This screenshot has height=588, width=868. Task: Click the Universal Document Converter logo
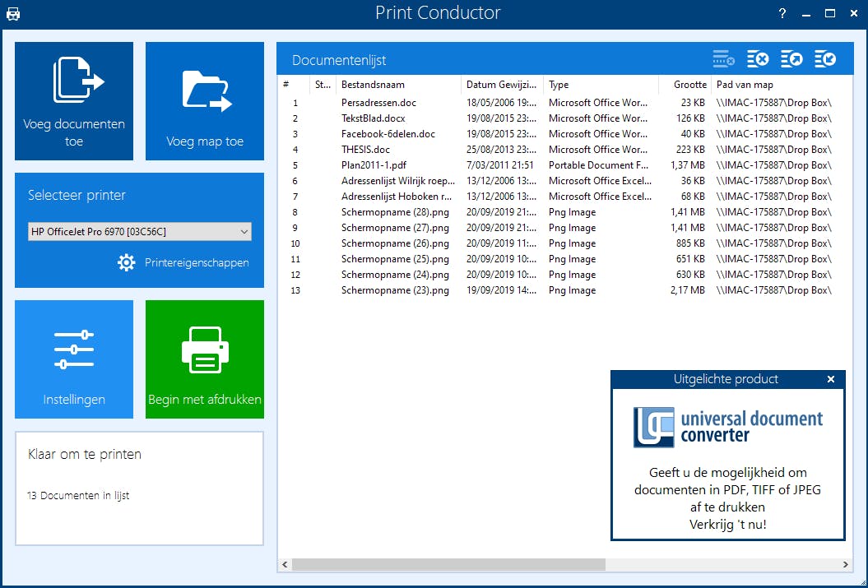[728, 427]
